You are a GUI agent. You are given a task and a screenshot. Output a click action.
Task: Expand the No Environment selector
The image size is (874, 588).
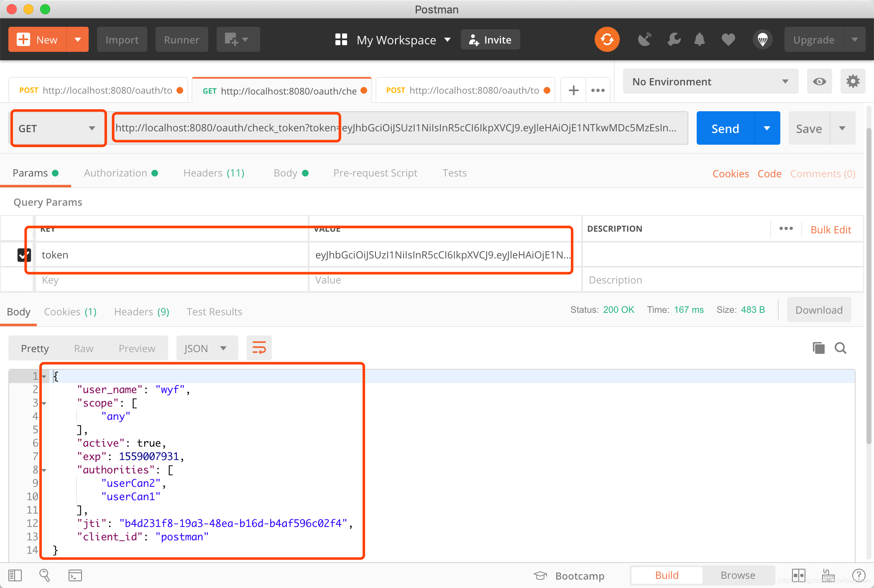tap(710, 82)
